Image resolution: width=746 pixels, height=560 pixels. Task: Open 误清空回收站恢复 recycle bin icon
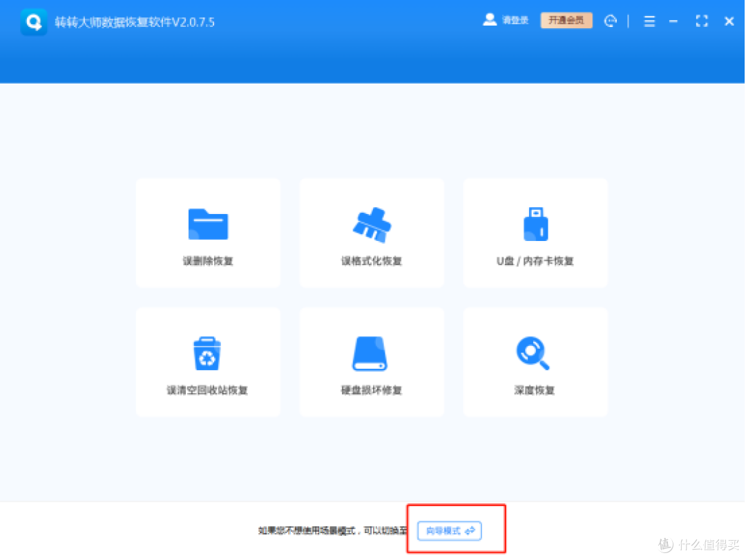(x=207, y=354)
